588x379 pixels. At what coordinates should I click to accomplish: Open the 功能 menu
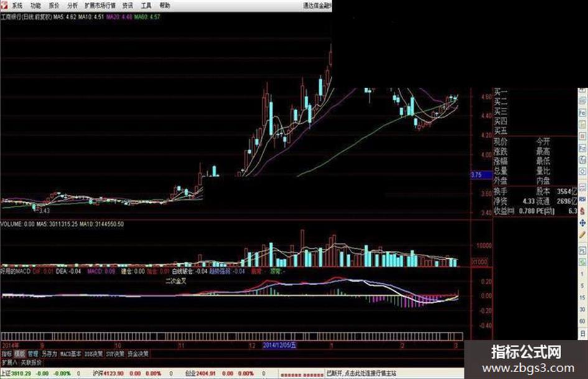(35, 6)
